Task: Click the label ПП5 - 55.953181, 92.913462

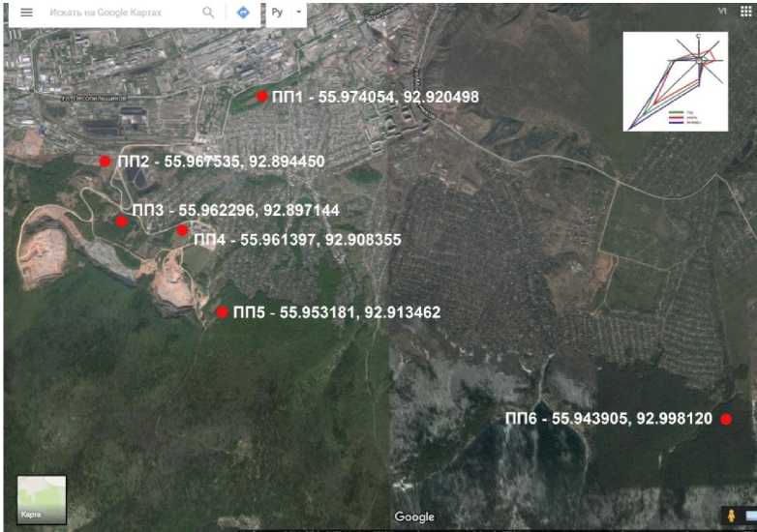Action: (337, 312)
